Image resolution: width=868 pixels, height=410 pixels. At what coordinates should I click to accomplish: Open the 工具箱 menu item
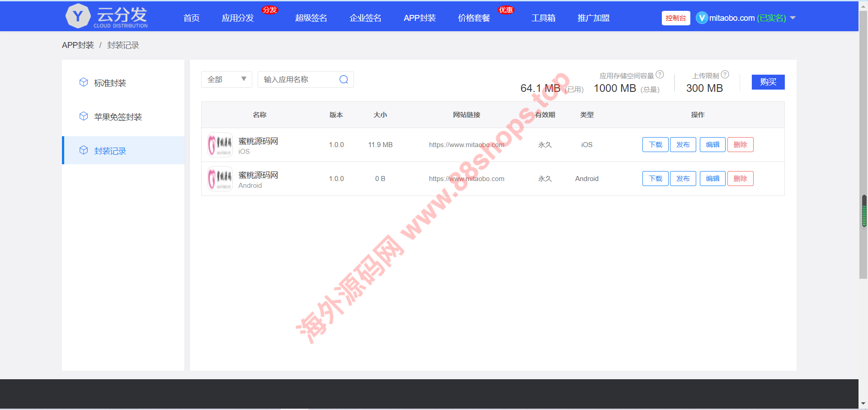pyautogui.click(x=543, y=18)
